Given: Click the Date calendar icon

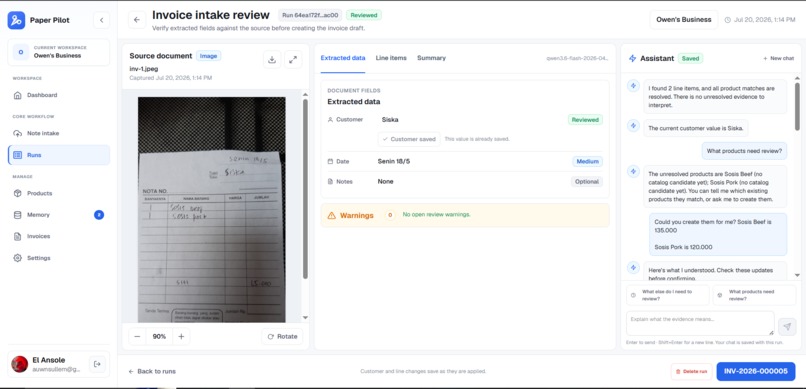Looking at the screenshot, I should (x=331, y=161).
